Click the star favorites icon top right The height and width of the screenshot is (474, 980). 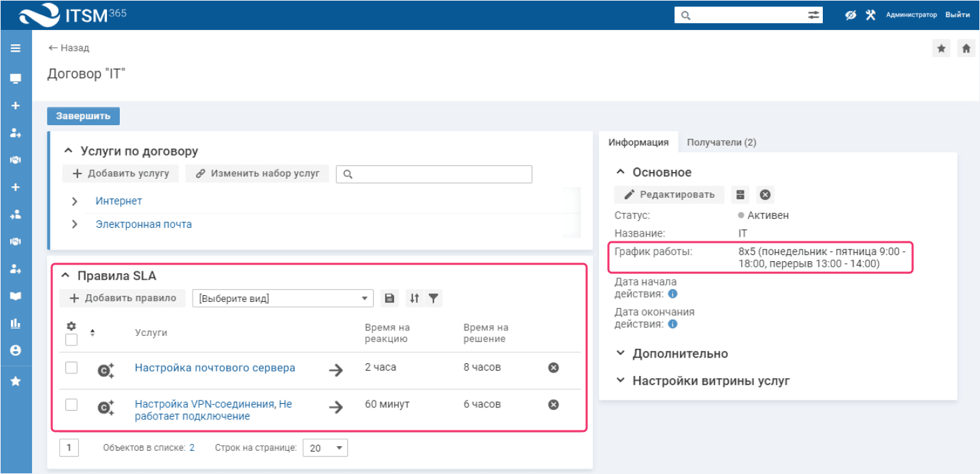click(941, 48)
